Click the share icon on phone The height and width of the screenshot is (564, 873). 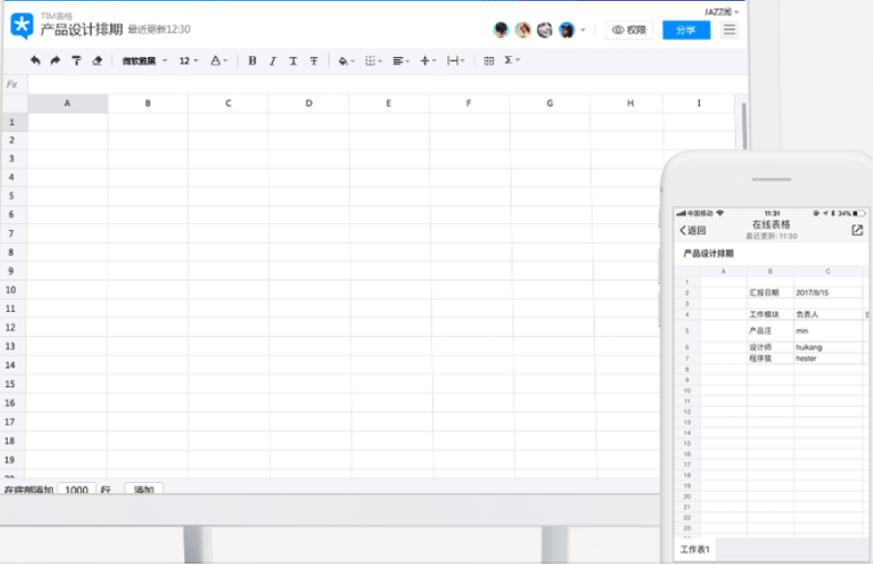pyautogui.click(x=857, y=230)
